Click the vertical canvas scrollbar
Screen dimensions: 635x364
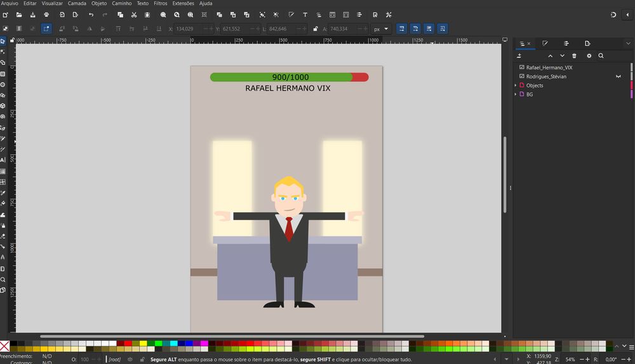(x=505, y=175)
